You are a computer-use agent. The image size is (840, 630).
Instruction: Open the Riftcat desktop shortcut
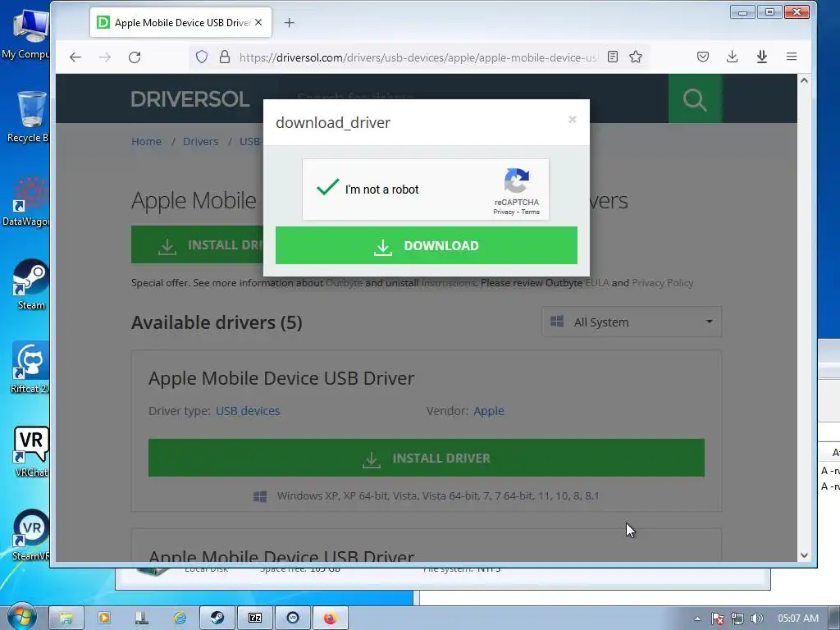(x=30, y=368)
